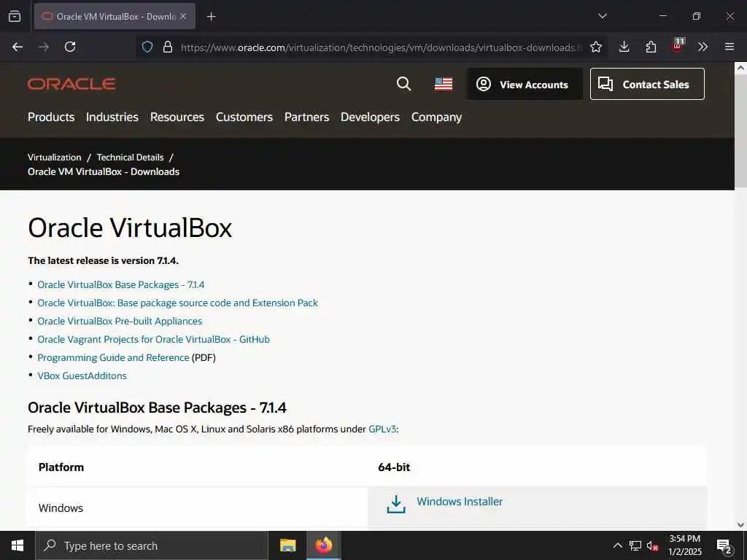Go to Oracle home via logo
The height and width of the screenshot is (560, 747).
tap(71, 85)
